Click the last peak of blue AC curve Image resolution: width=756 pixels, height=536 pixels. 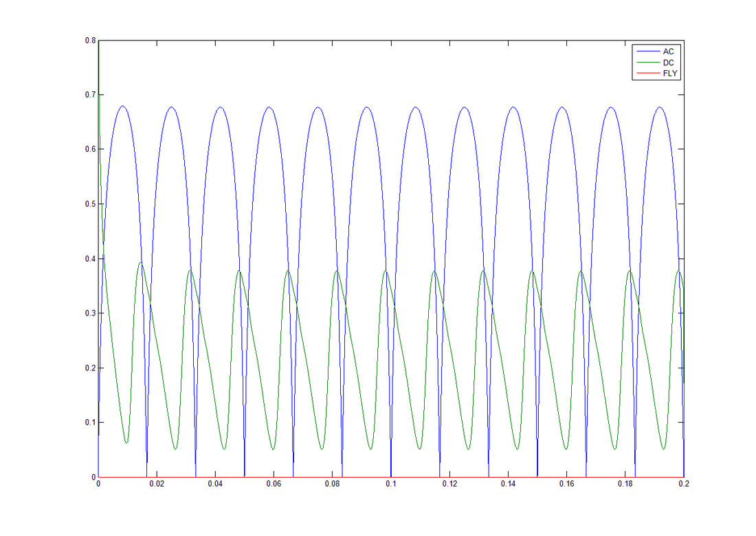point(660,107)
